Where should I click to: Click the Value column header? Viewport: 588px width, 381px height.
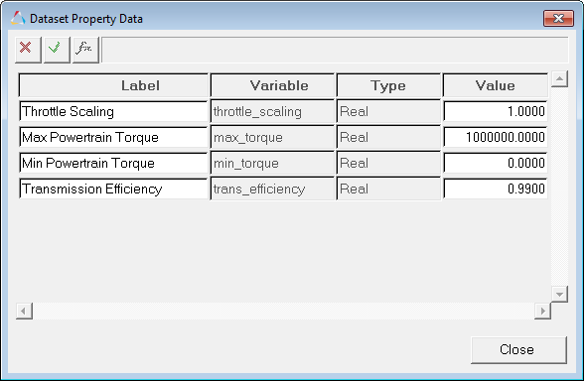click(x=496, y=85)
